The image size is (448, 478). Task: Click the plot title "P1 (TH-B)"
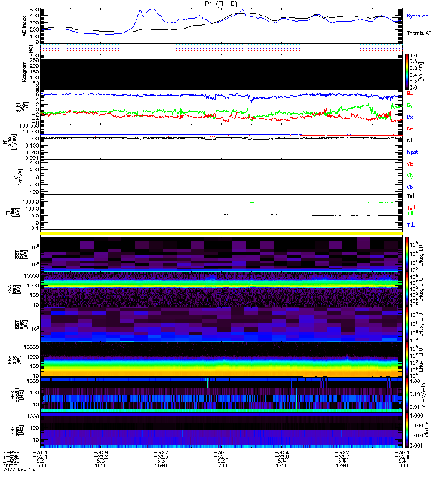[221, 4]
